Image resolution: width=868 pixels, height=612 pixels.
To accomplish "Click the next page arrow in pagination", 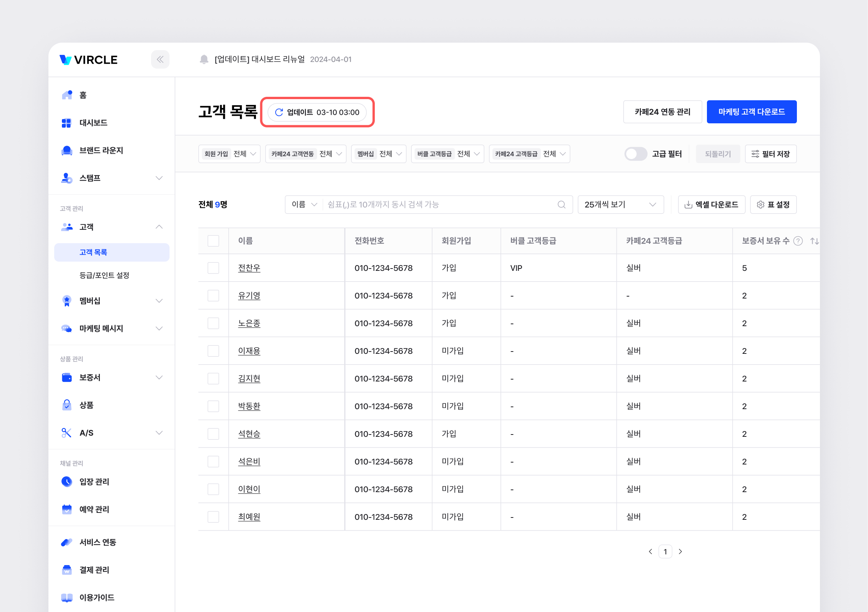I will pos(680,552).
